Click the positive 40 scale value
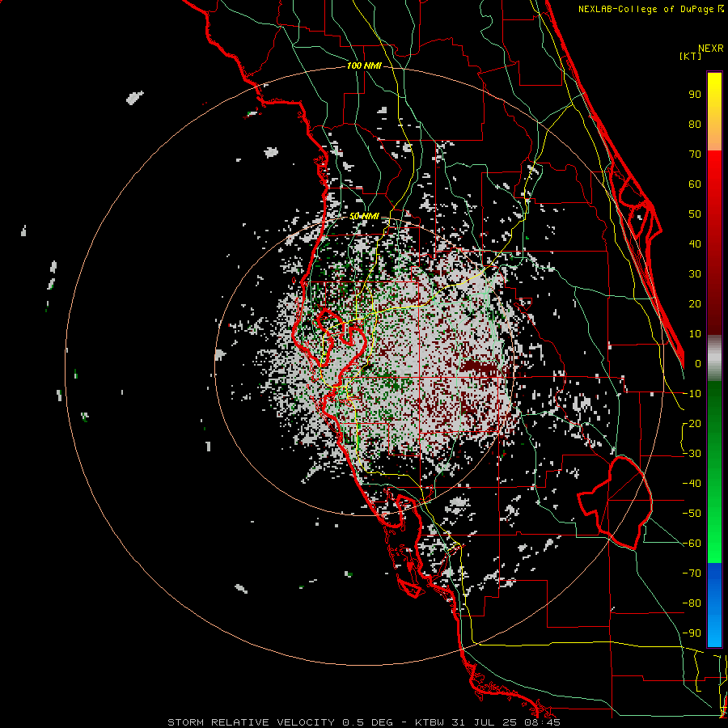This screenshot has width=728, height=728. pyautogui.click(x=695, y=244)
